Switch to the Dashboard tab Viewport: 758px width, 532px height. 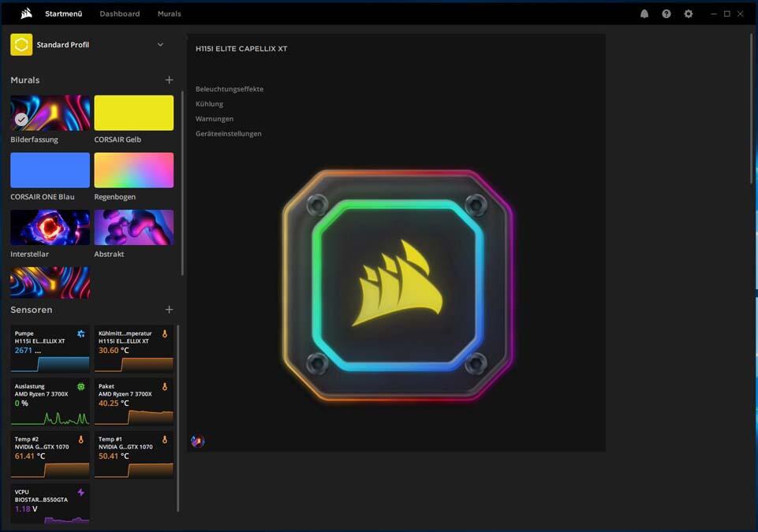[x=120, y=14]
